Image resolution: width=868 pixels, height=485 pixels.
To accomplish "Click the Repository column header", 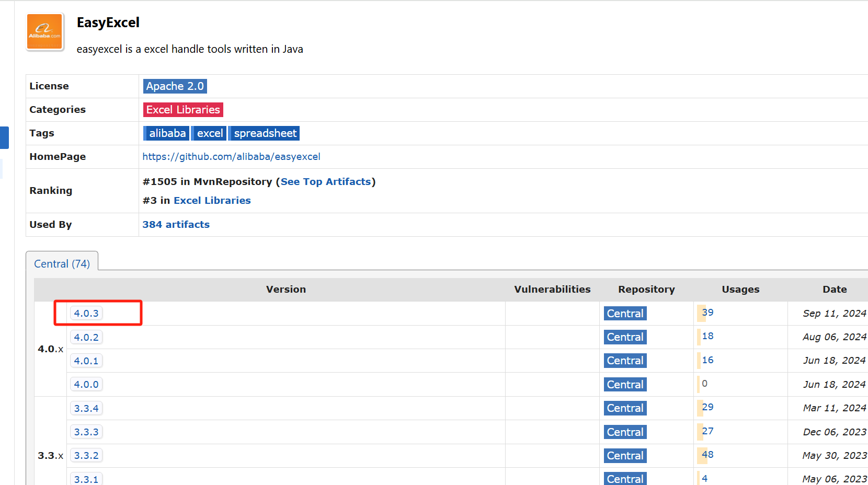I will coord(646,290).
